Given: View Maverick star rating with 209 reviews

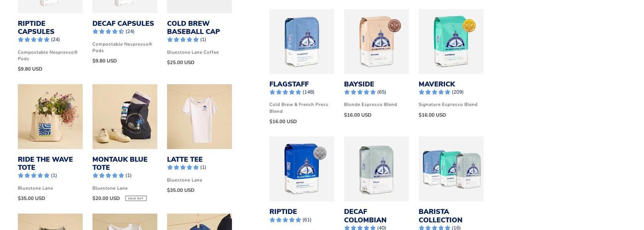Looking at the screenshot, I should click(441, 92).
